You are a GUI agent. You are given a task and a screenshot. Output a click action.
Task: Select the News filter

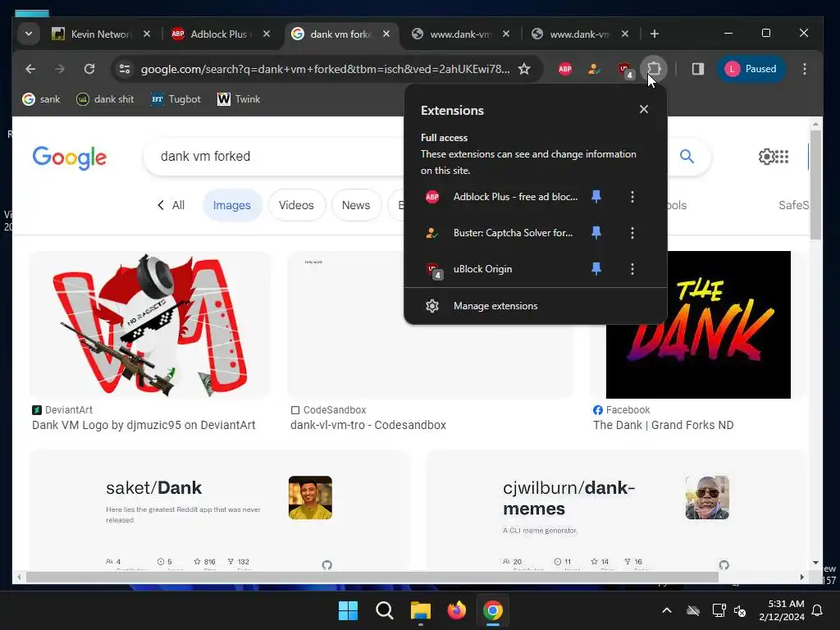pyautogui.click(x=356, y=205)
